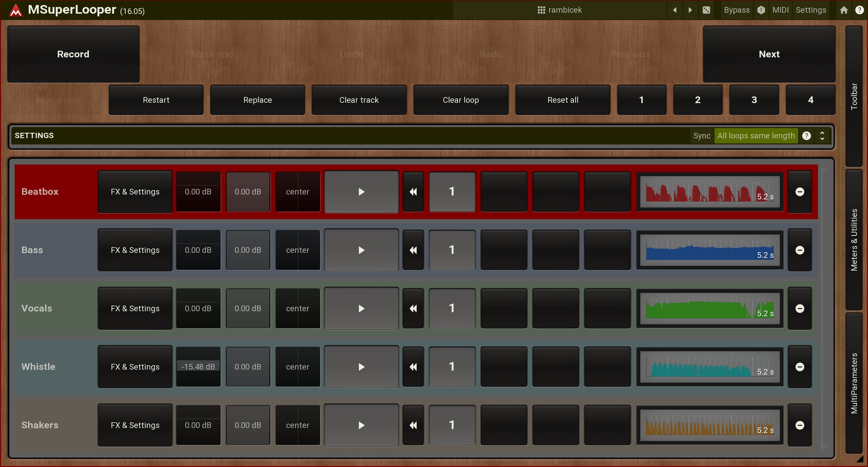Select loop 1 on Bass track
The image size is (868, 467).
[x=452, y=250]
